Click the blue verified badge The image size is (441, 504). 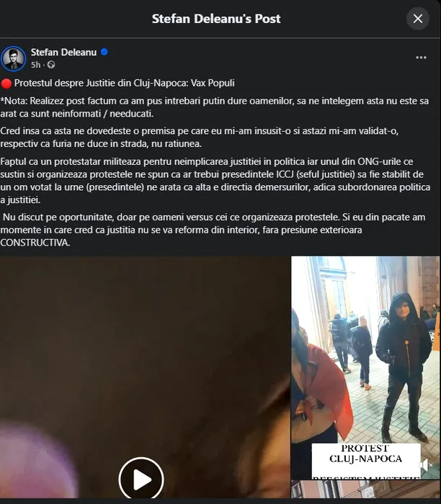(104, 52)
